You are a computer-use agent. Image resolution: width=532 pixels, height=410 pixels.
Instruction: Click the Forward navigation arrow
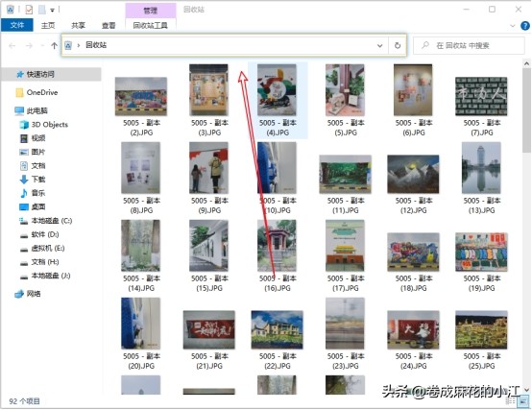tap(29, 45)
